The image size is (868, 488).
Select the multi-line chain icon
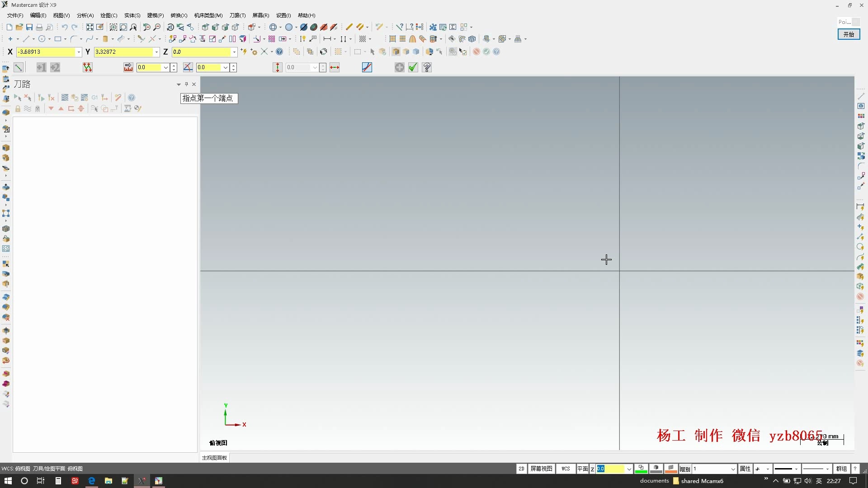coord(87,67)
